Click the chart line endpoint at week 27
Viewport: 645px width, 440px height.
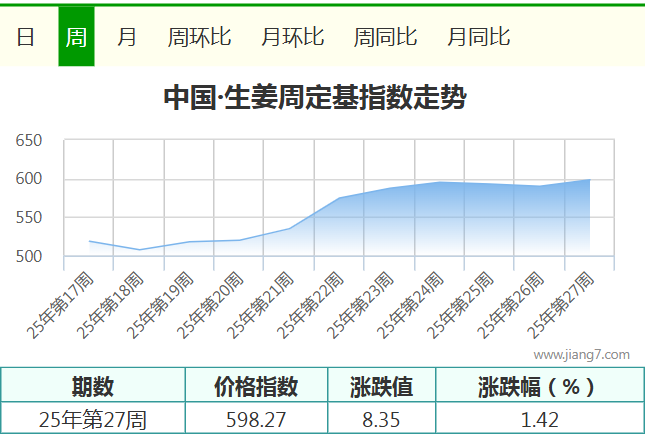pos(589,180)
